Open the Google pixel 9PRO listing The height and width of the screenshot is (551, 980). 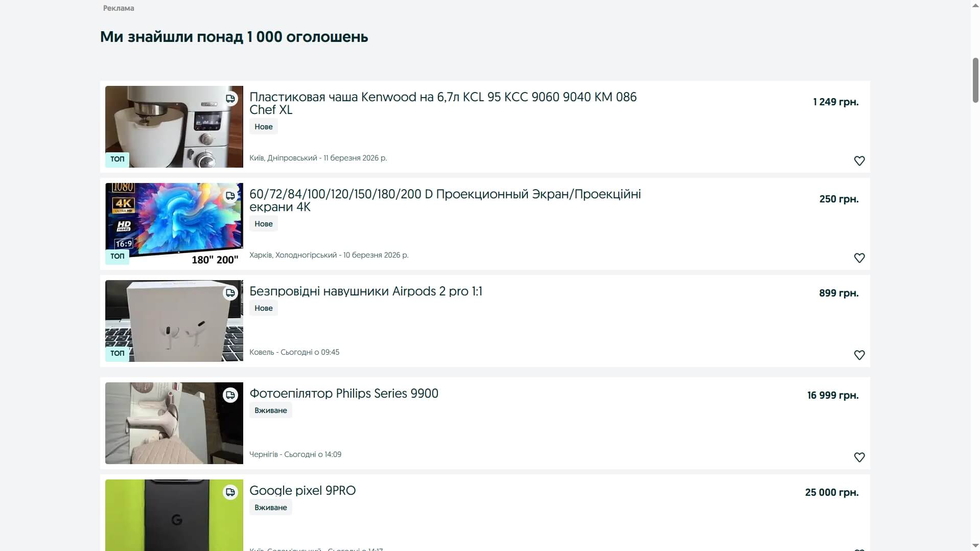(302, 491)
